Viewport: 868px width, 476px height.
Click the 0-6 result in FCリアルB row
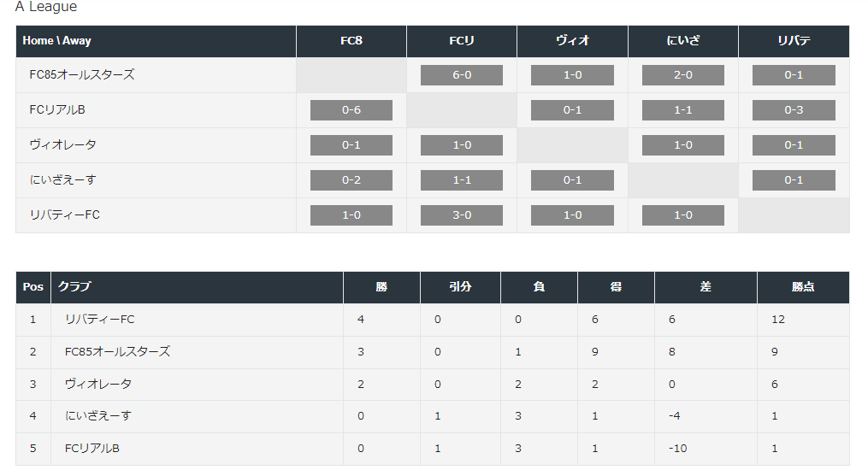[x=351, y=110]
